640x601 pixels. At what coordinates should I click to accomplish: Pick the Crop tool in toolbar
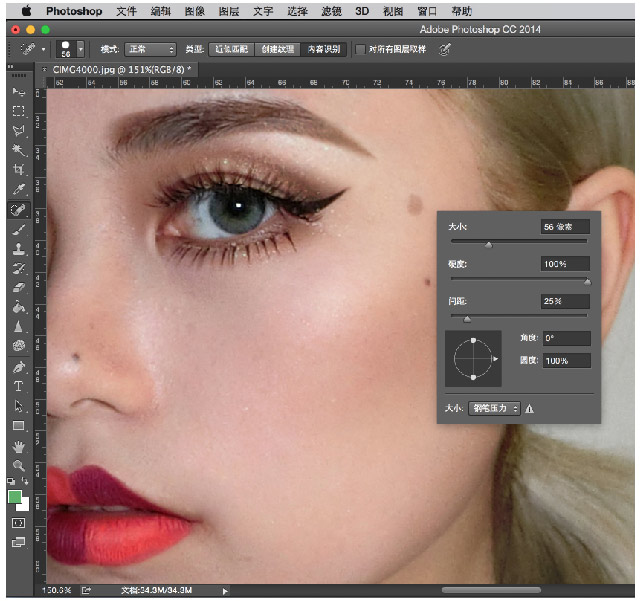[x=18, y=170]
